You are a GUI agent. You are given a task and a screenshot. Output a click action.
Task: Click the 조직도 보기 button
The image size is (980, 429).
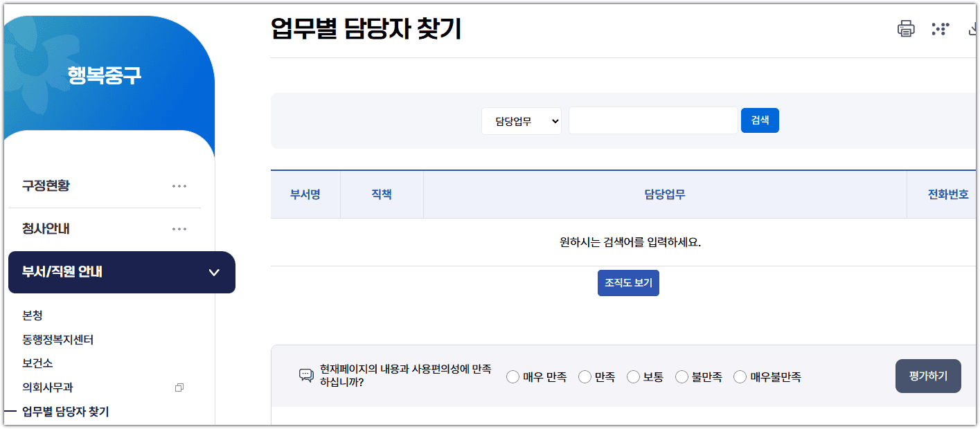pyautogui.click(x=628, y=282)
